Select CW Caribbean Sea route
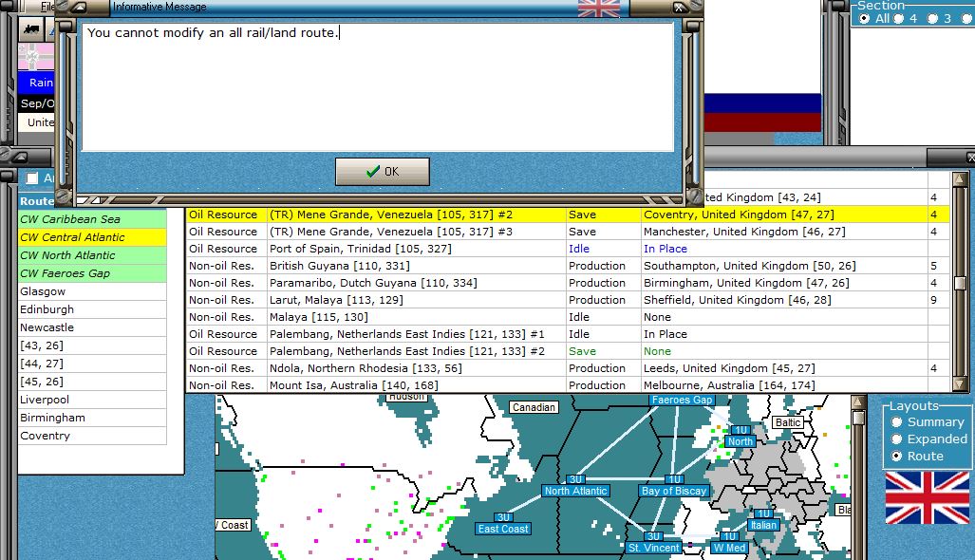Image resolution: width=975 pixels, height=560 pixels. [x=93, y=218]
